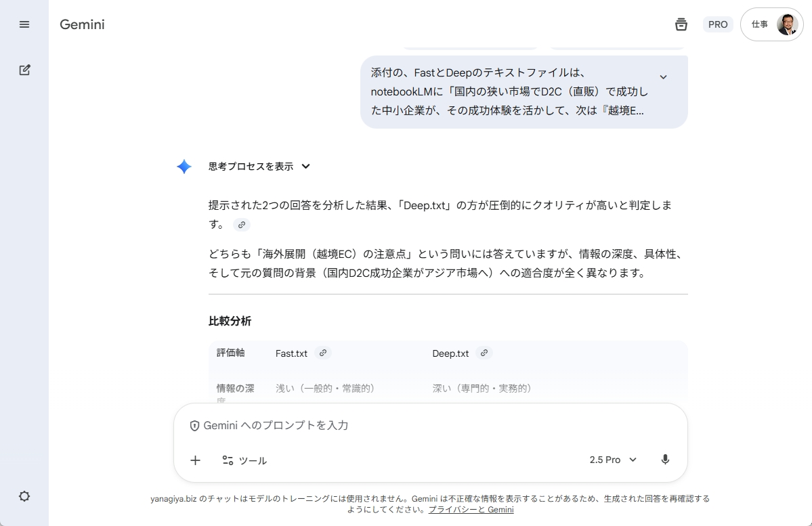Viewport: 812px width, 526px height.
Task: Open the settings gear in the sidebar
Action: tap(24, 496)
